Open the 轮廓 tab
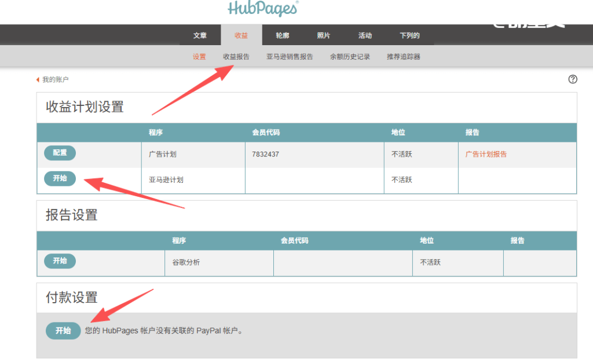This screenshot has width=593, height=364. pos(282,35)
